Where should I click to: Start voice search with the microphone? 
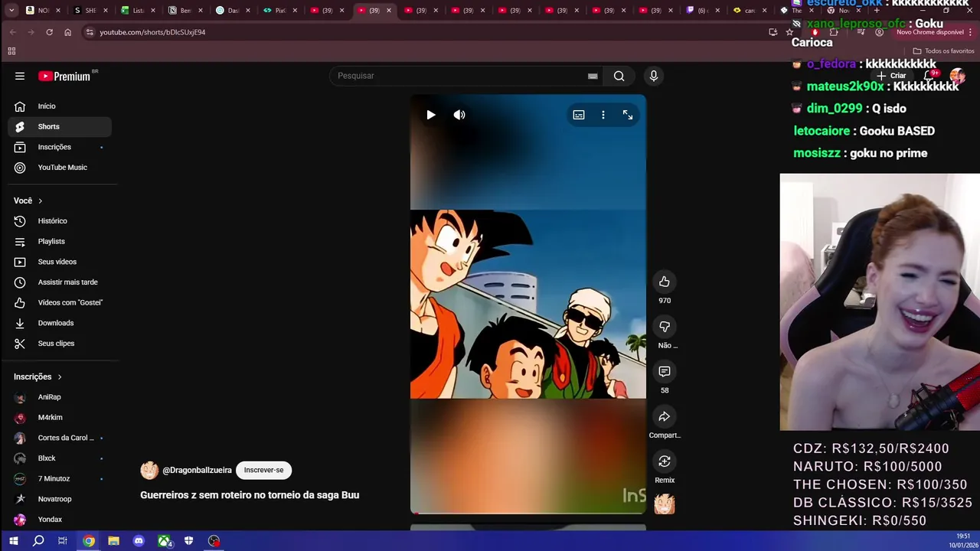(x=653, y=76)
